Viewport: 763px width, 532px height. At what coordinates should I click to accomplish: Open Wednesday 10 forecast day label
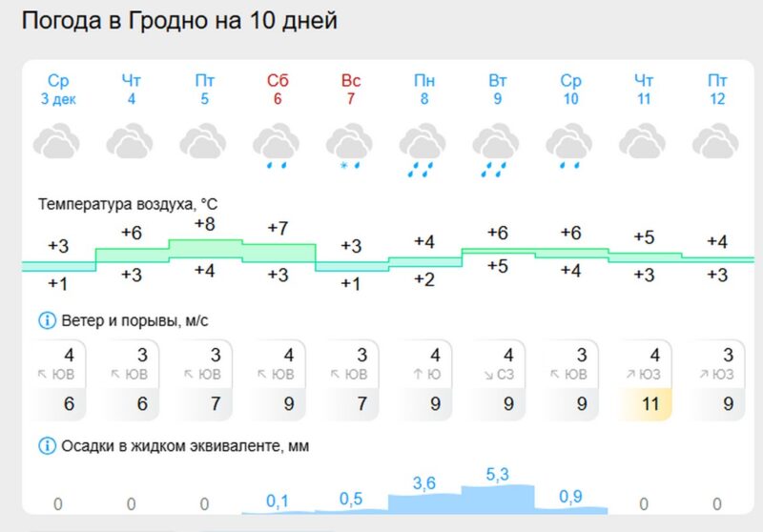coord(570,89)
